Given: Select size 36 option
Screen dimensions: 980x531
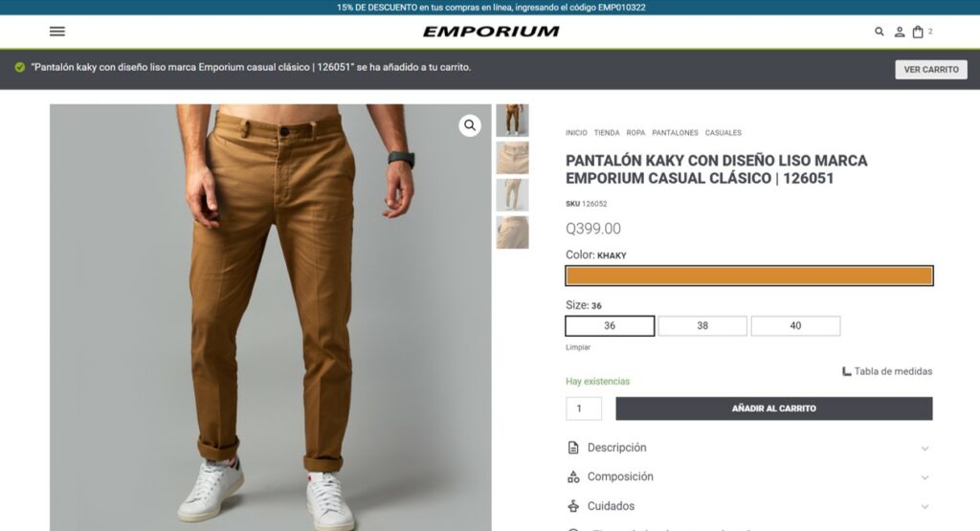Looking at the screenshot, I should [610, 325].
